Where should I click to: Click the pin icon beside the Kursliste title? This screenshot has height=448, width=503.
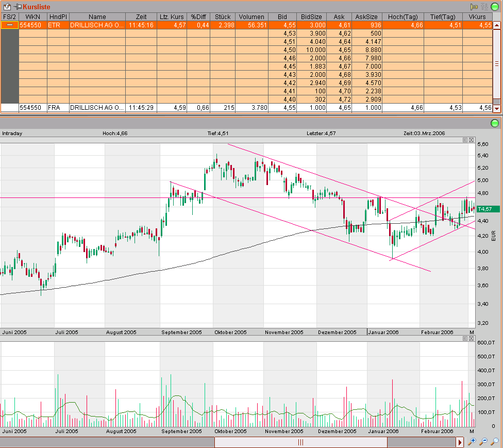pos(18,6)
